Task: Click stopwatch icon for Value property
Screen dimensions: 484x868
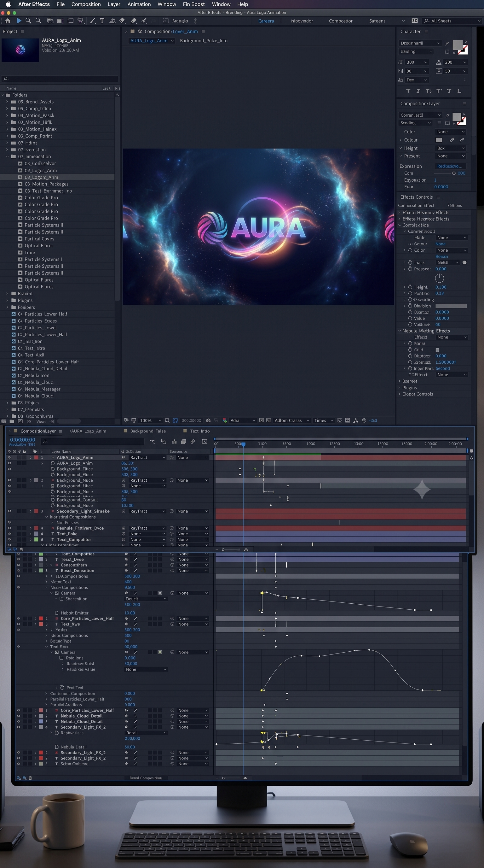Action: tap(410, 319)
